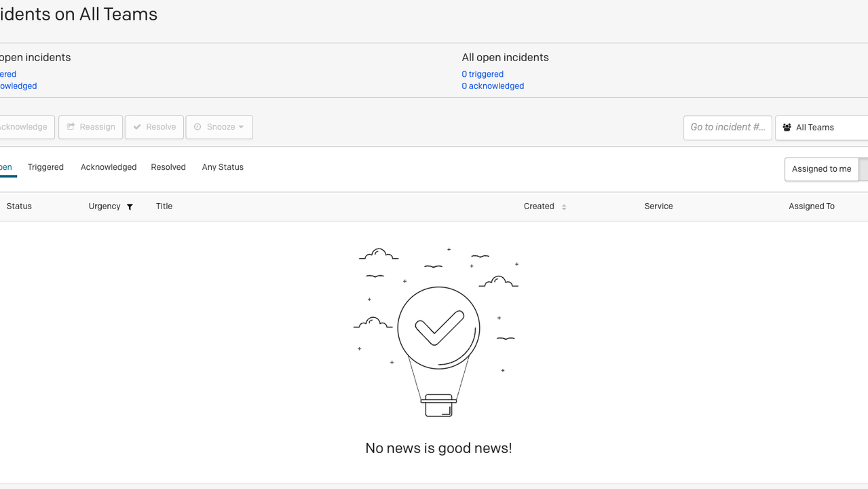Open the All Teams filter dropdown

(821, 128)
